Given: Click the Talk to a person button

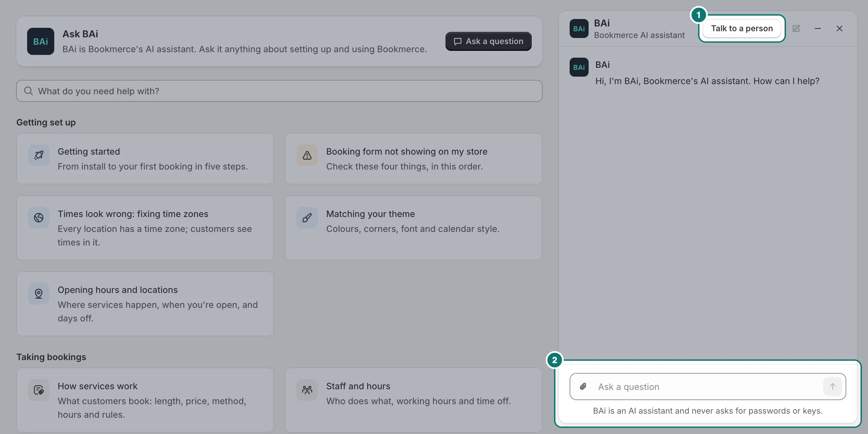Looking at the screenshot, I should pos(742,28).
